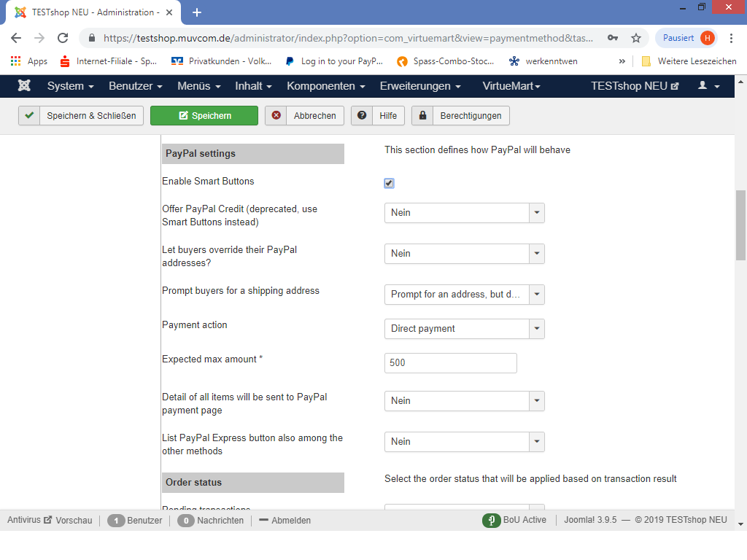Expand Prompt buyers for shipping address dropdown

pos(537,295)
